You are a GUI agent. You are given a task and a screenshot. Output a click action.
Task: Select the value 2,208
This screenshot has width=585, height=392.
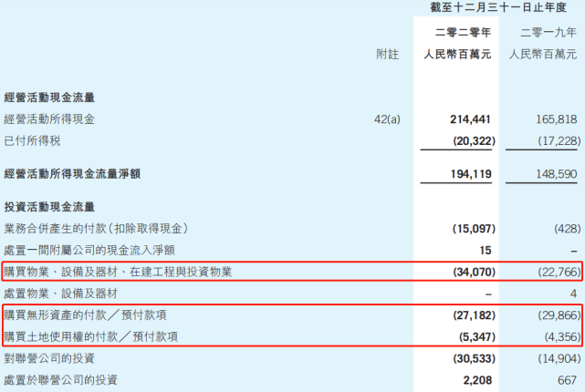477,380
